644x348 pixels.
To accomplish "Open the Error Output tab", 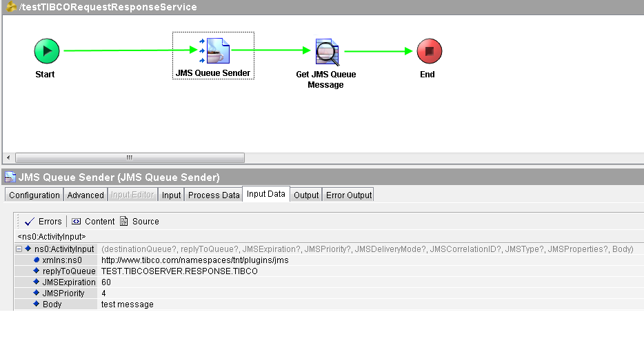I will coord(348,195).
